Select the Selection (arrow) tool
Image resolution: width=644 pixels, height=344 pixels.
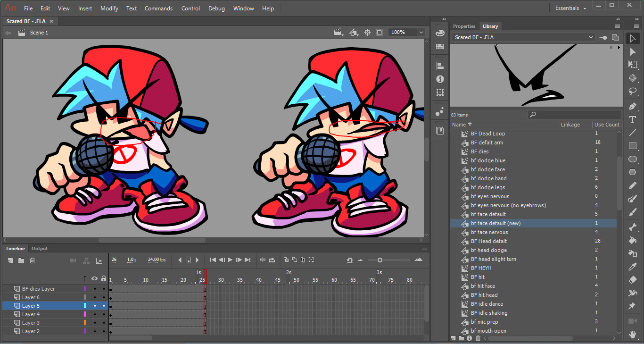coord(633,39)
